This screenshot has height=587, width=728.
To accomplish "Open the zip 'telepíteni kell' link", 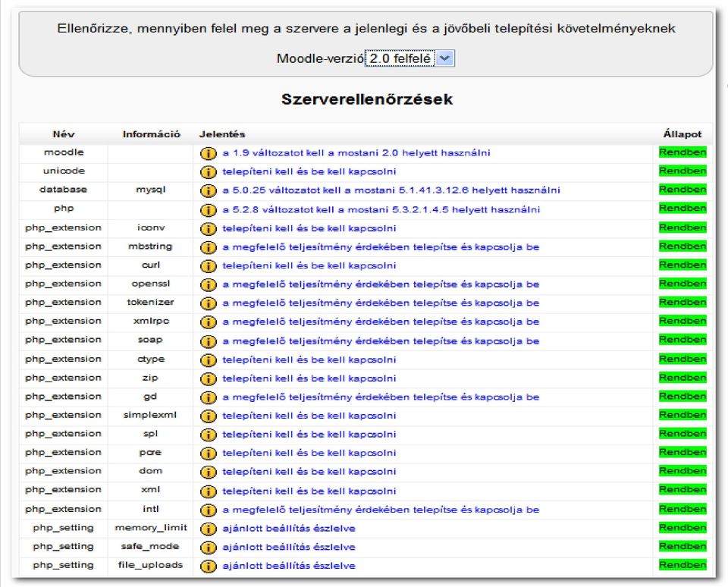I will (x=309, y=378).
